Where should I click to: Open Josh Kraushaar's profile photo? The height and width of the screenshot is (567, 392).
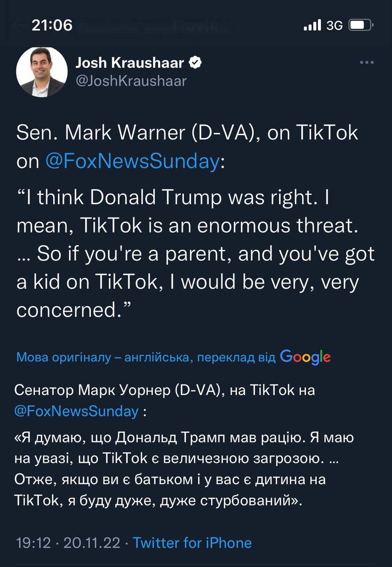coord(42,72)
